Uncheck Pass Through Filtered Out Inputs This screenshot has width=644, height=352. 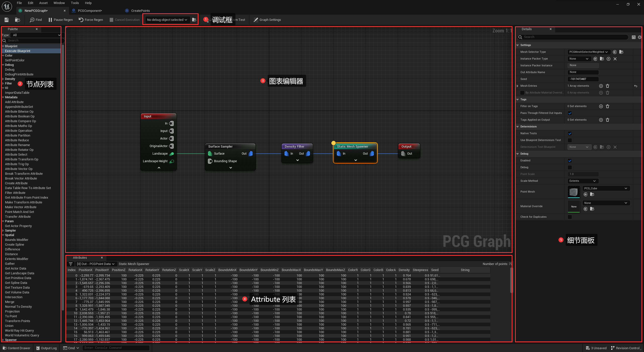pos(570,113)
